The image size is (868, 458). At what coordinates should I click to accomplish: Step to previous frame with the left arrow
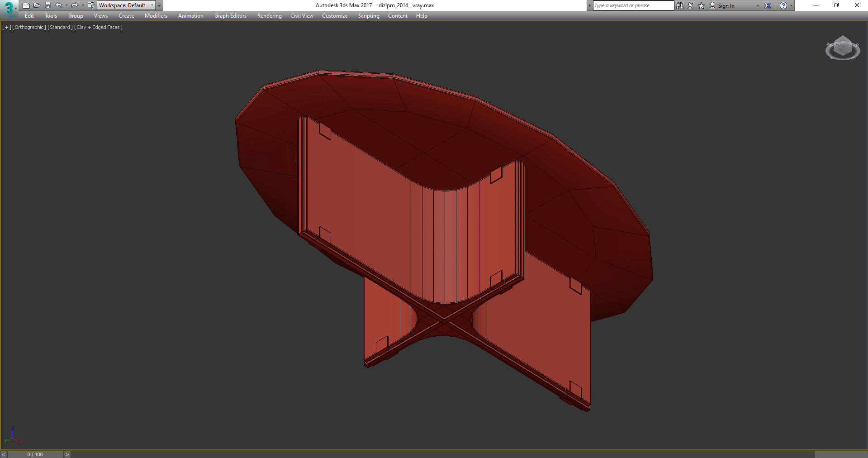click(4, 454)
